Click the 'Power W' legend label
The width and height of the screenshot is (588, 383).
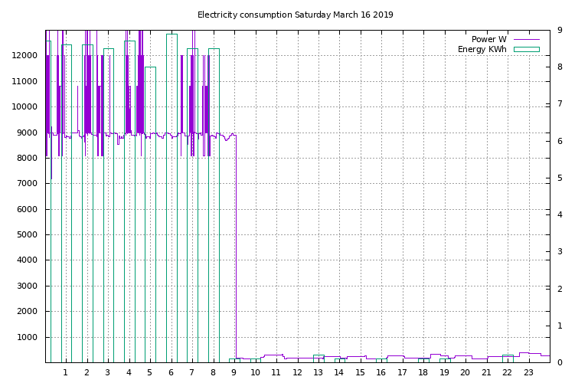point(488,39)
